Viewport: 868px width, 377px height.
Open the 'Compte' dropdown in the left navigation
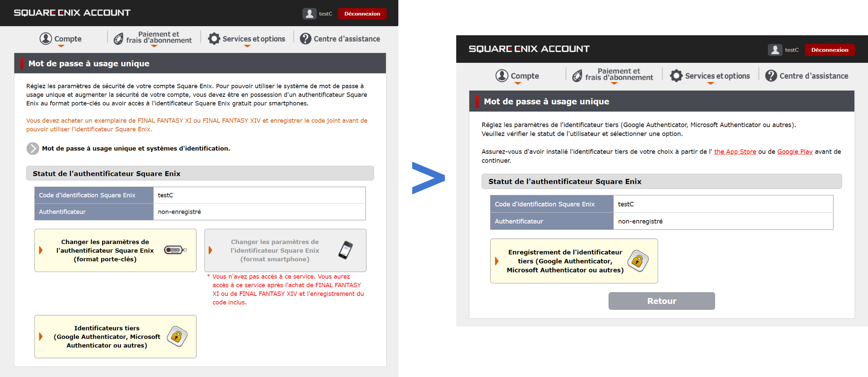(61, 39)
